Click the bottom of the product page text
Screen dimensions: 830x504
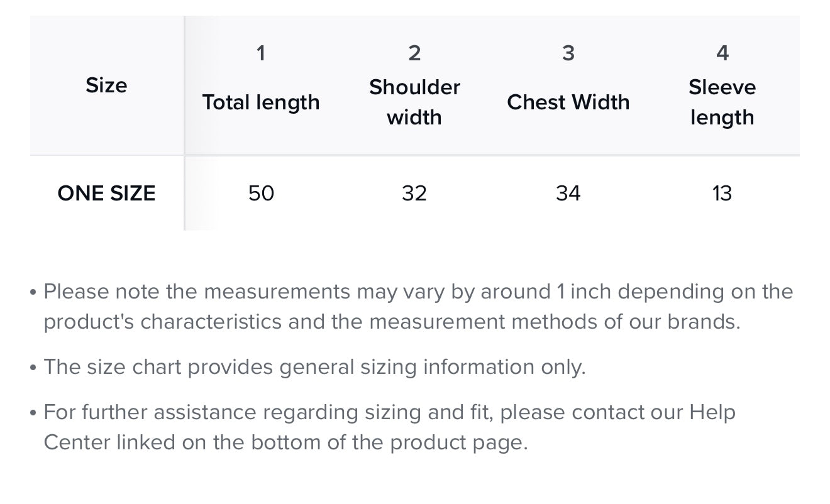coord(389,442)
